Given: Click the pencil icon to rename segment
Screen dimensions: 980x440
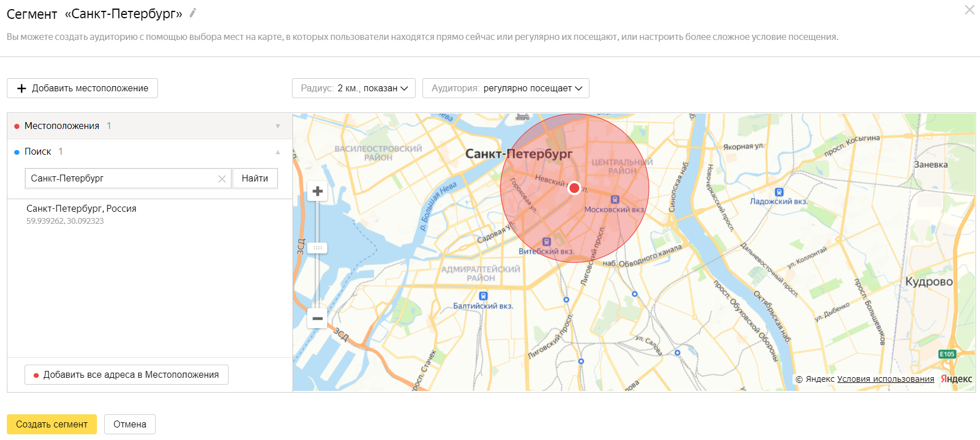Looking at the screenshot, I should point(193,13).
